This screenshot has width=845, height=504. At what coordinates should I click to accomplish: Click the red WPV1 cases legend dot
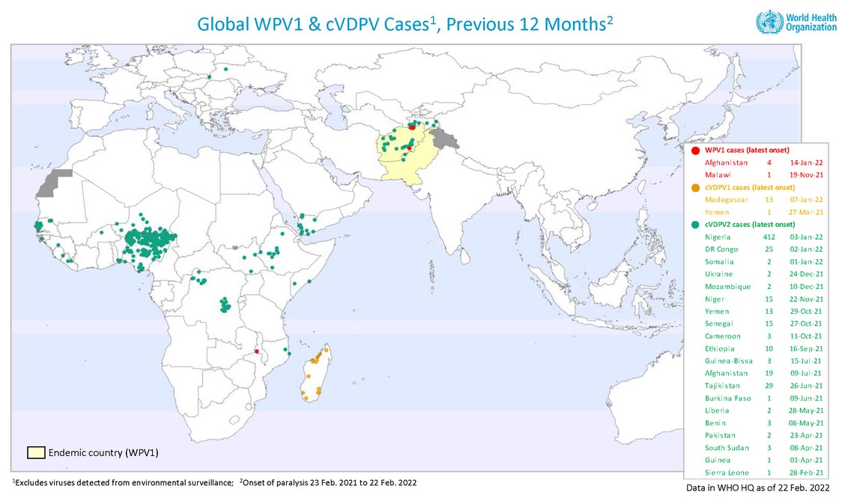point(695,151)
